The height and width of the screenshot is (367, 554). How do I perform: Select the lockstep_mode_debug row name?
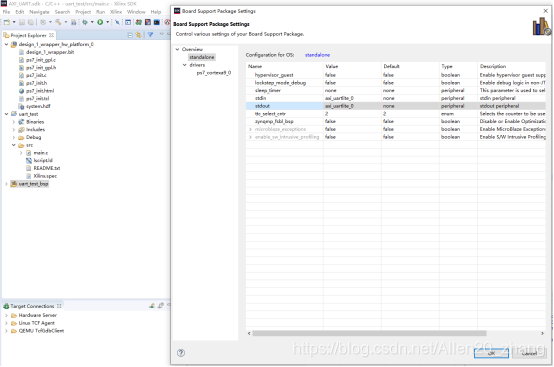280,83
